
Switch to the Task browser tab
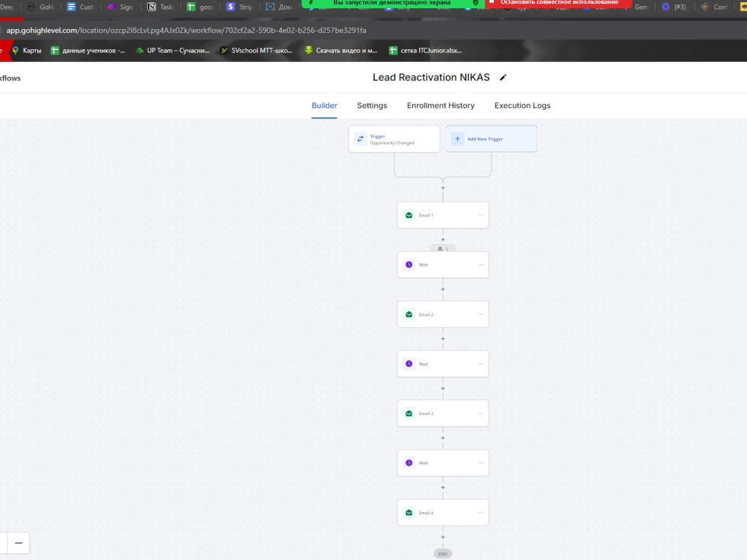pyautogui.click(x=160, y=7)
